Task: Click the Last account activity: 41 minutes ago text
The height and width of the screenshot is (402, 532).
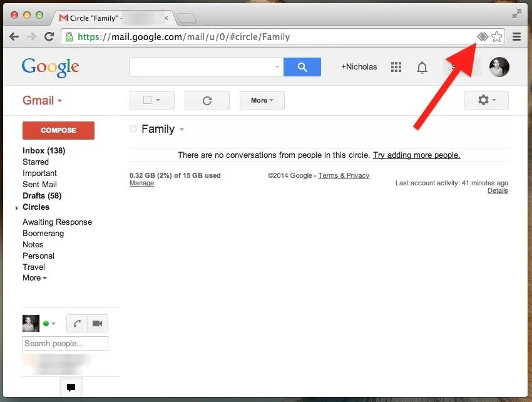Action: coord(452,183)
